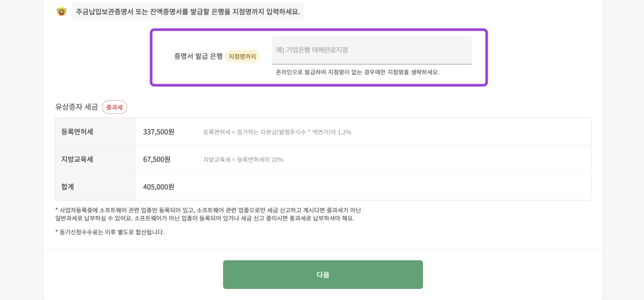Select the bank name input field
The width and height of the screenshot is (644, 300).
click(372, 50)
